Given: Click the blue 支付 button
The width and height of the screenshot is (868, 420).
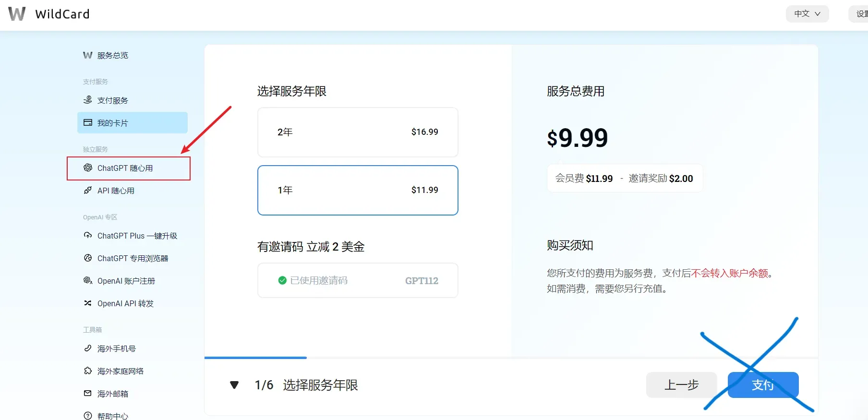Looking at the screenshot, I should pyautogui.click(x=763, y=385).
